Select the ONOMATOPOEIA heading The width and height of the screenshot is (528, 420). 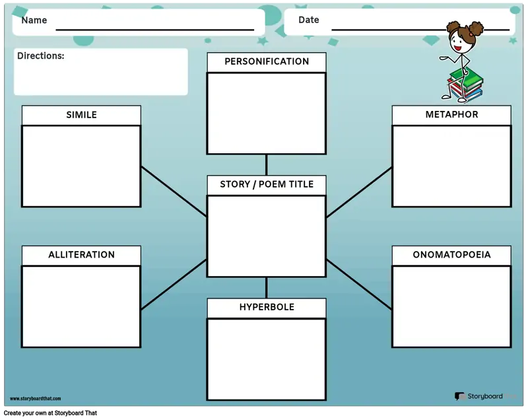(451, 255)
